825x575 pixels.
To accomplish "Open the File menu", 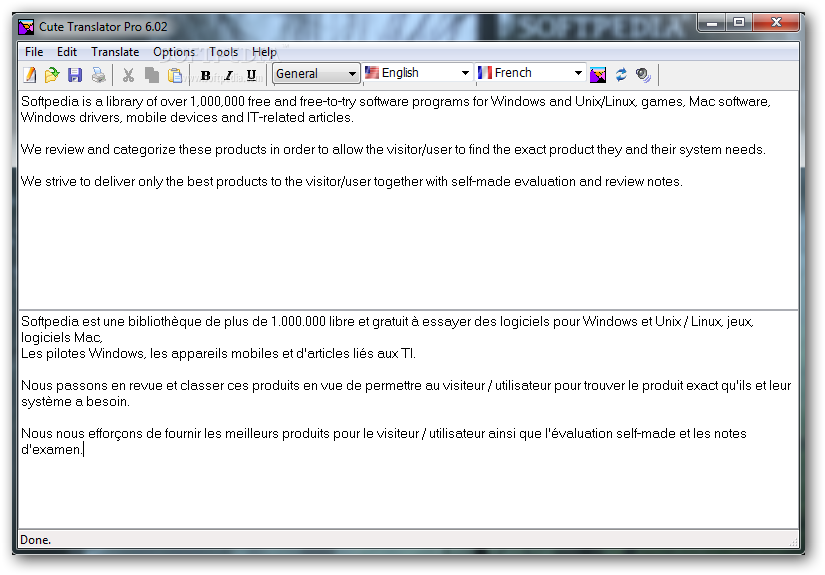I will pyautogui.click(x=34, y=52).
